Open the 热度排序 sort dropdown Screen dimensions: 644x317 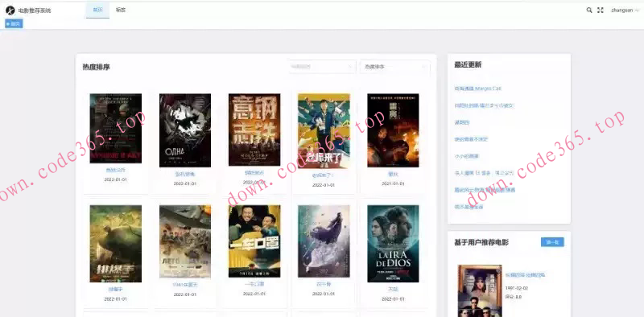pos(394,67)
